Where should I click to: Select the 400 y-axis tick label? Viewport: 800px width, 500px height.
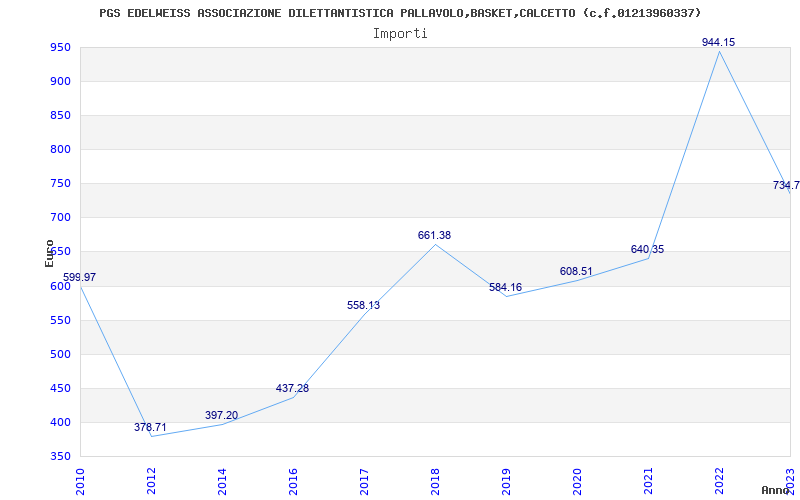(x=60, y=422)
